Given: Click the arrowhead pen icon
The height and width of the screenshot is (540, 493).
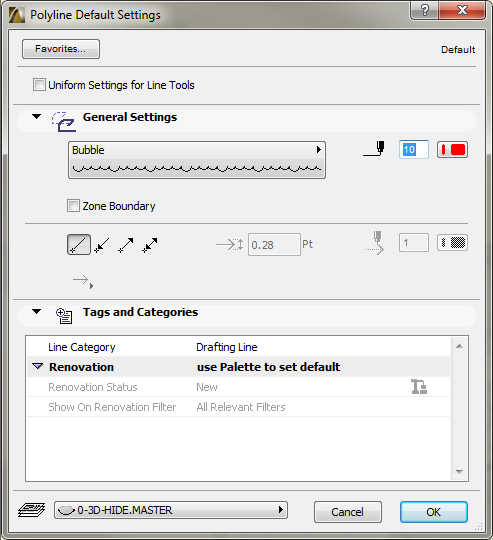Looking at the screenshot, I should pyautogui.click(x=375, y=243).
